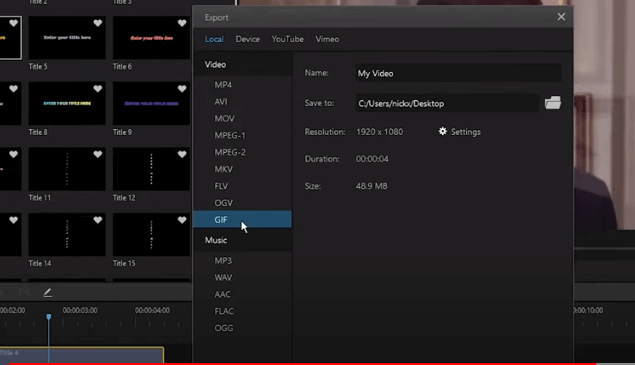Close the Export dialog

click(561, 17)
